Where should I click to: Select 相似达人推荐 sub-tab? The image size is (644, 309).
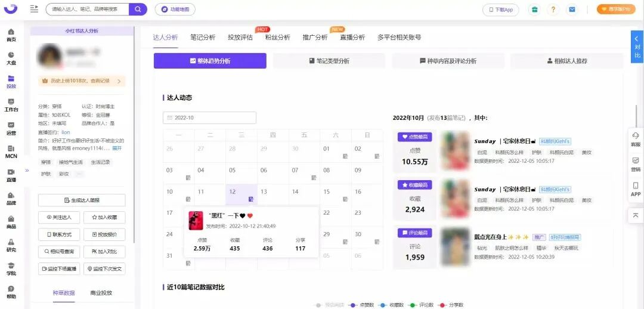point(567,61)
